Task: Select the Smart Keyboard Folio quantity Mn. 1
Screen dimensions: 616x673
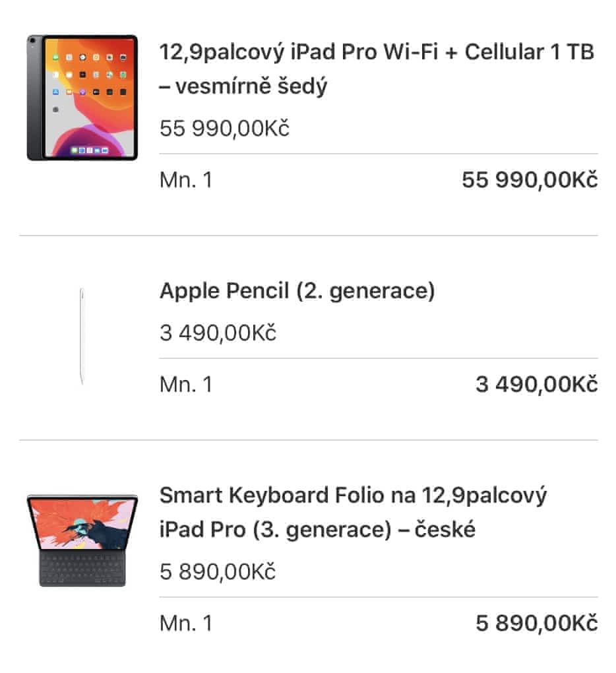Action: point(186,623)
